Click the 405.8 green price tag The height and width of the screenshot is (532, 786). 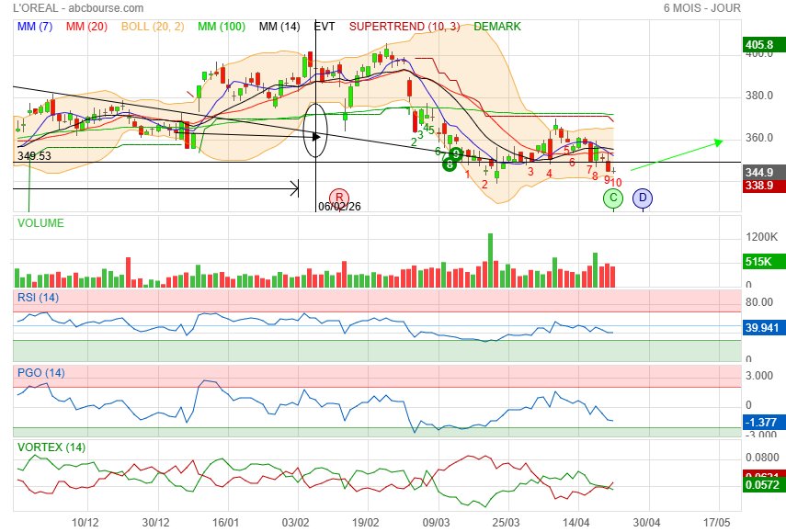tap(760, 45)
